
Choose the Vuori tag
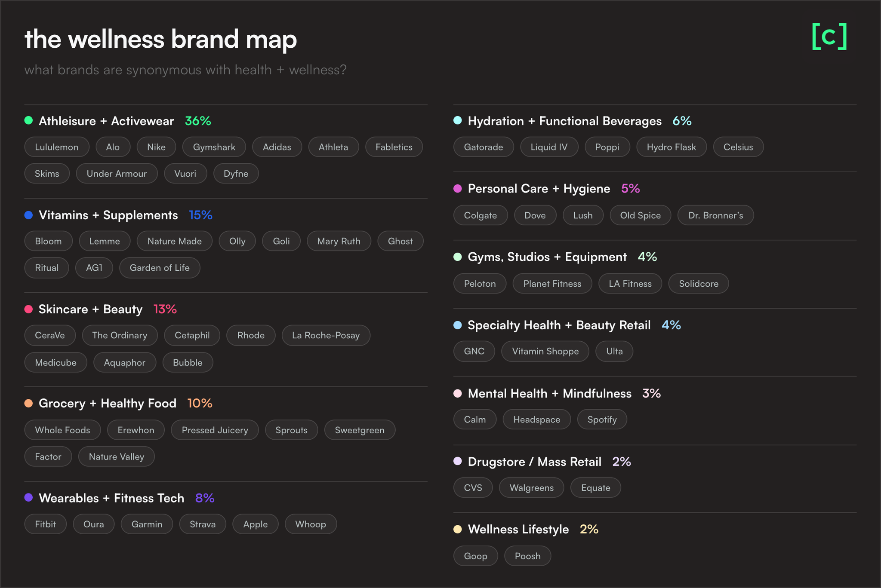(185, 174)
